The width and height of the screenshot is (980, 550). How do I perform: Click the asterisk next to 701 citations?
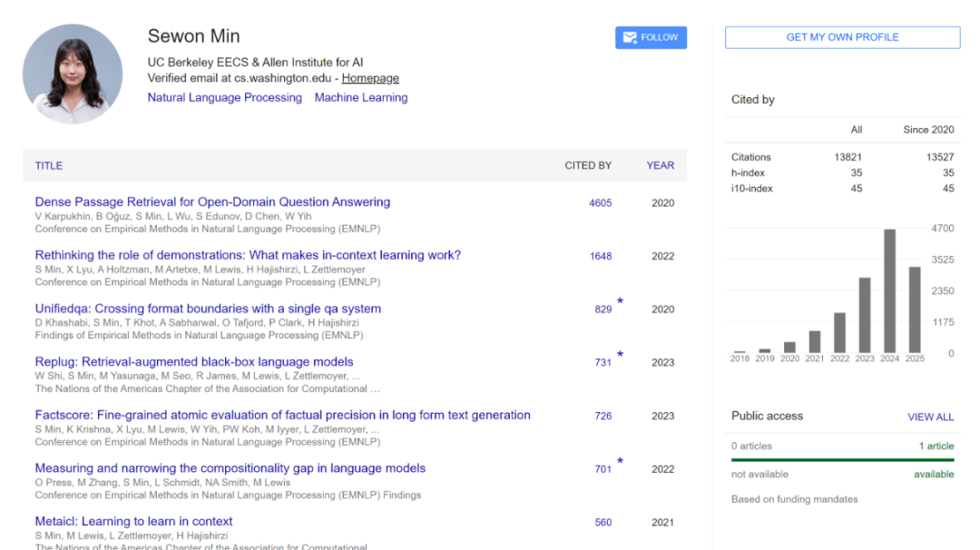pyautogui.click(x=621, y=462)
